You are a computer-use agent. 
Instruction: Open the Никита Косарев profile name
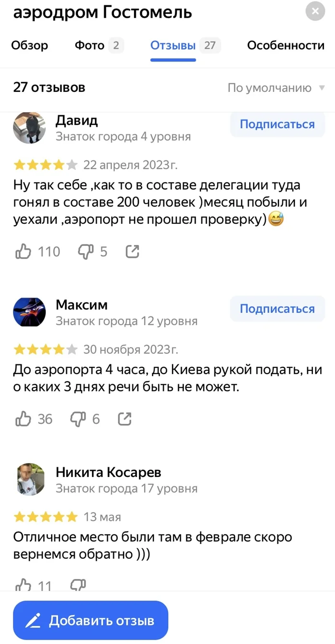coord(109,473)
